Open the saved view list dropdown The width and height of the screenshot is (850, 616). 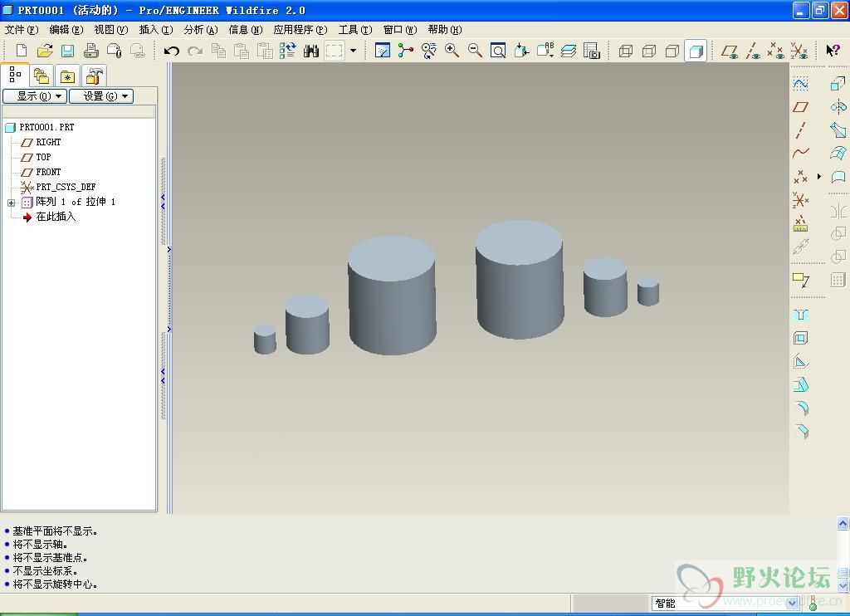pos(545,51)
